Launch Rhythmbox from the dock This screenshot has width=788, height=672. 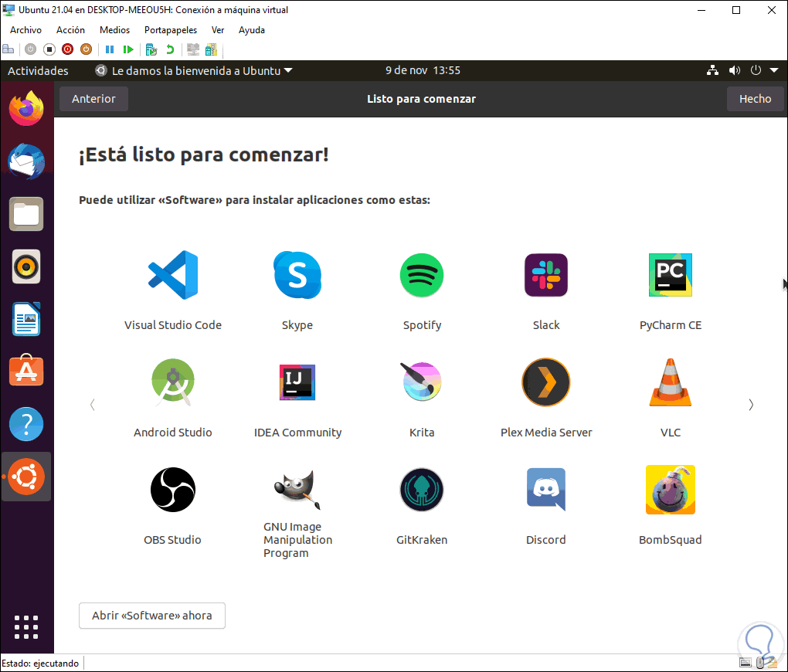(x=26, y=267)
